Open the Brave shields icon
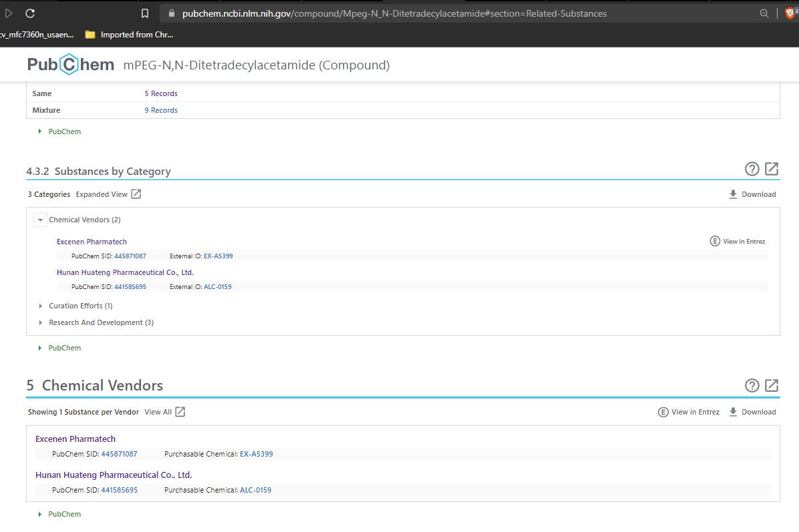The image size is (799, 532). 791,13
